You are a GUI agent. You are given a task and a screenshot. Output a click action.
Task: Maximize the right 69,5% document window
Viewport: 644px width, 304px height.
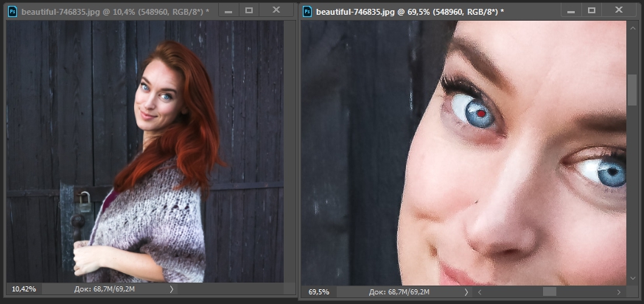point(592,10)
